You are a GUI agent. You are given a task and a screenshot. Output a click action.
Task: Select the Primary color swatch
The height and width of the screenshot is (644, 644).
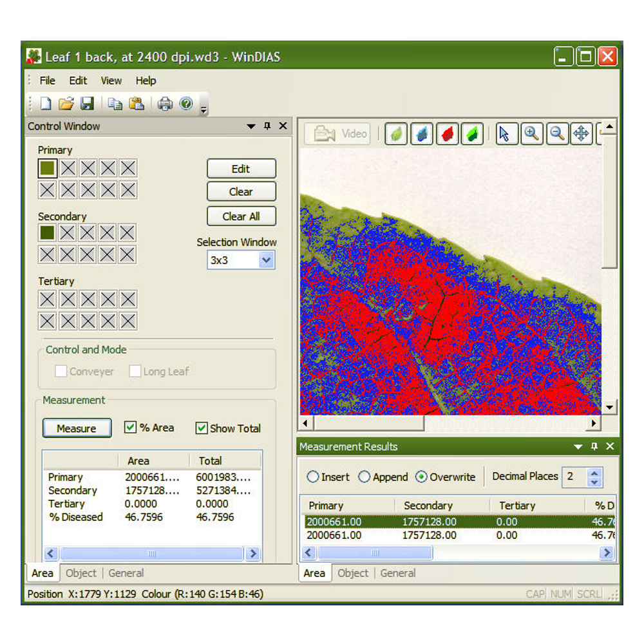coord(46,167)
